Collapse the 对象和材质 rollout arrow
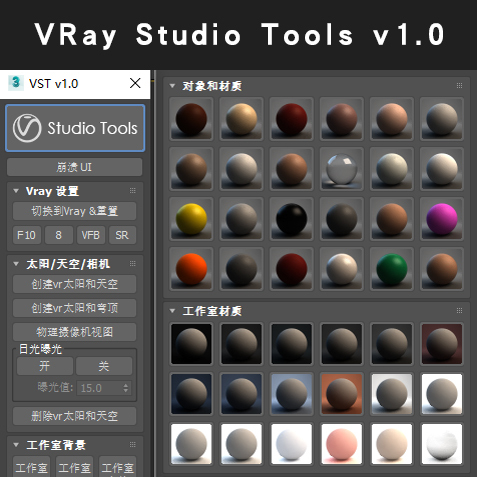 [x=172, y=86]
